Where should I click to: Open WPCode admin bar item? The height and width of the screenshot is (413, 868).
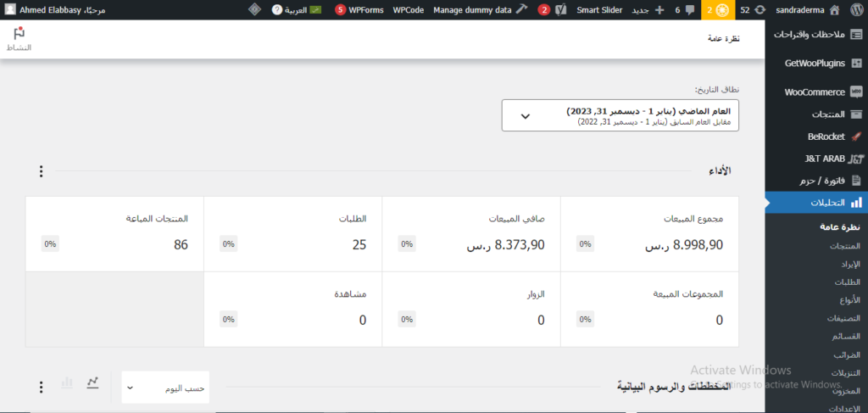tap(409, 9)
